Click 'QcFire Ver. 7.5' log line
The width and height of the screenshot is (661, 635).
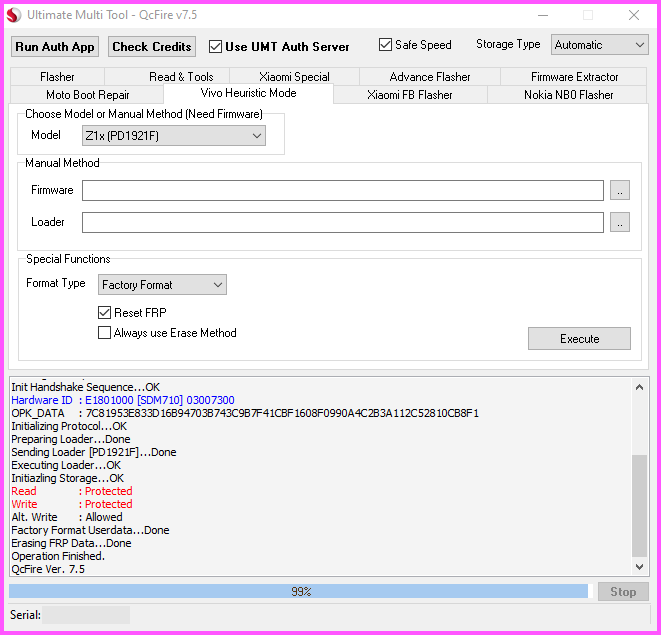coord(48,569)
